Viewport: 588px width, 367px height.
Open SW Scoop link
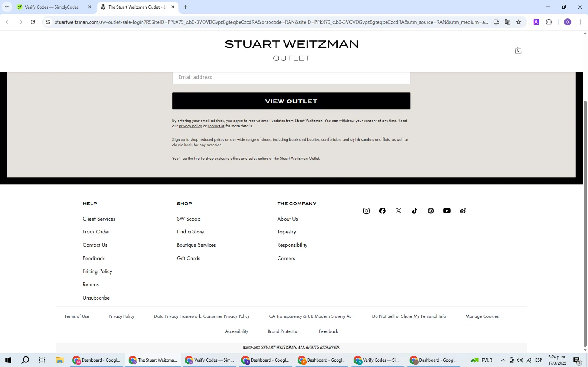click(189, 219)
